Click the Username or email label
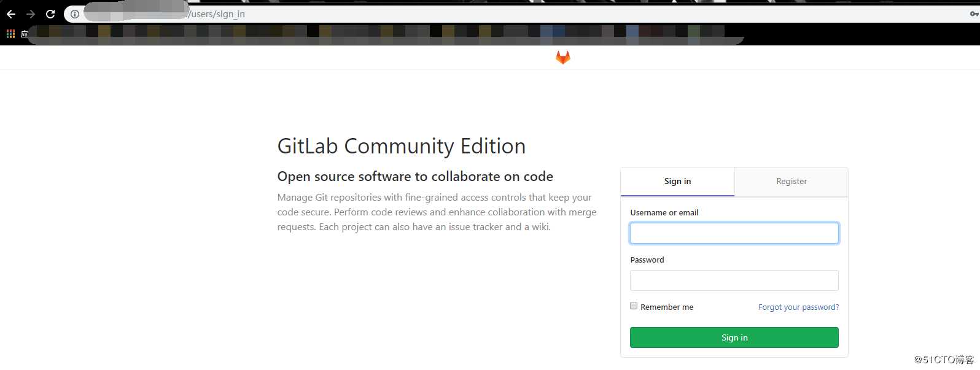This screenshot has width=980, height=370. 664,213
